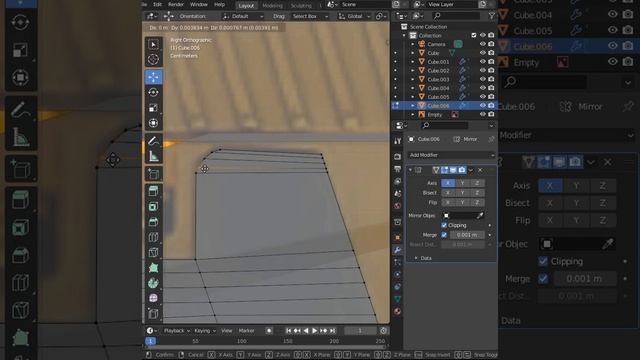Jump to the timeline start frame
Image resolution: width=640 pixels, height=360 pixels.
(289, 331)
